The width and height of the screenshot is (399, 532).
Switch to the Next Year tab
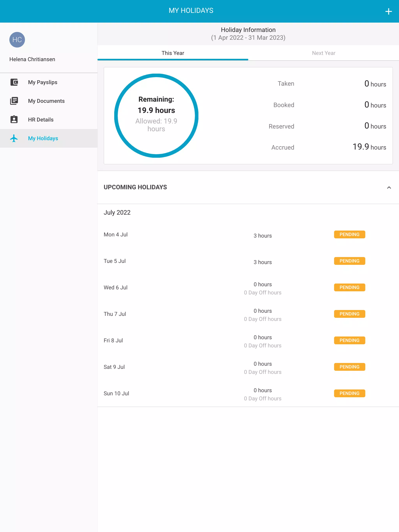point(323,53)
